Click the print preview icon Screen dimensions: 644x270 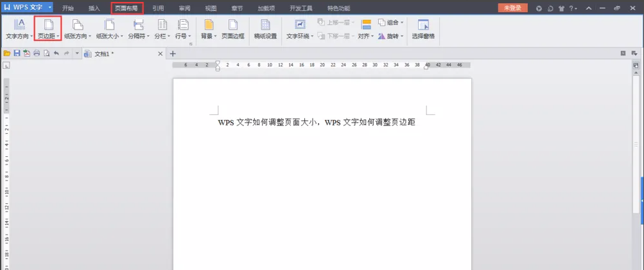point(46,53)
